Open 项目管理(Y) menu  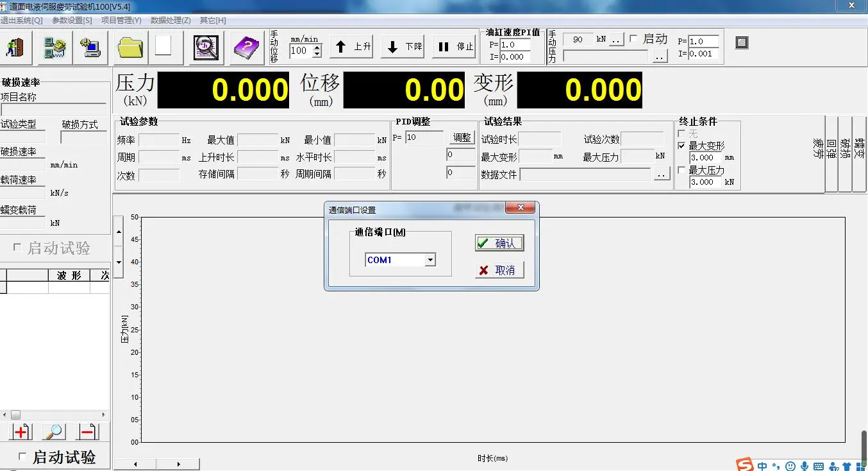121,20
